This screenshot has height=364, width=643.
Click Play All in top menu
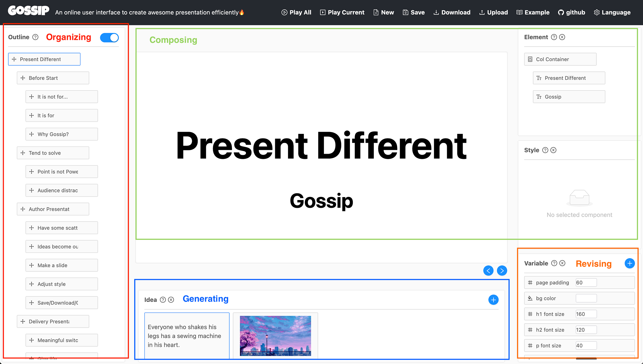(x=296, y=12)
